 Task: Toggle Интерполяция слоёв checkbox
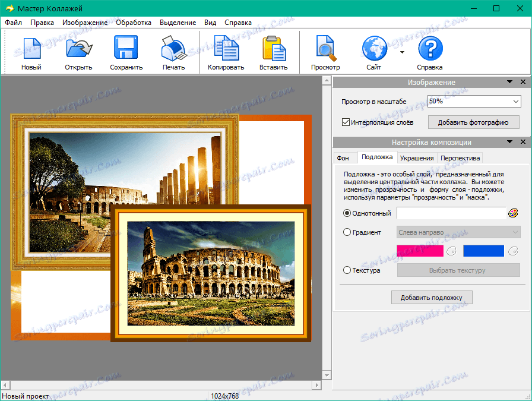(x=346, y=122)
